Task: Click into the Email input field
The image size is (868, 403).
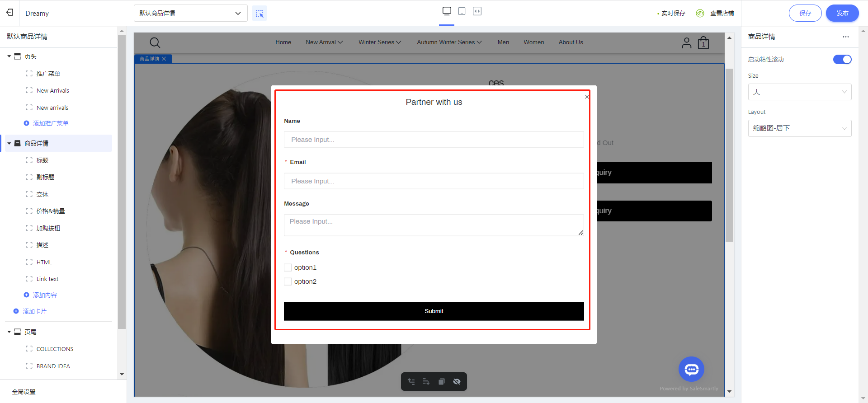Action: click(x=434, y=181)
